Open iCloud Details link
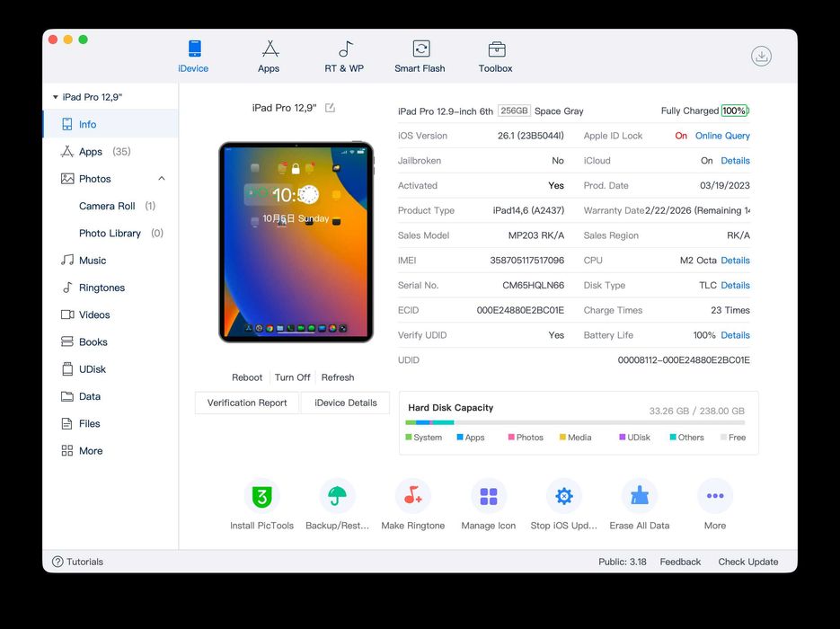Viewport: 840px width, 629px height. click(735, 161)
